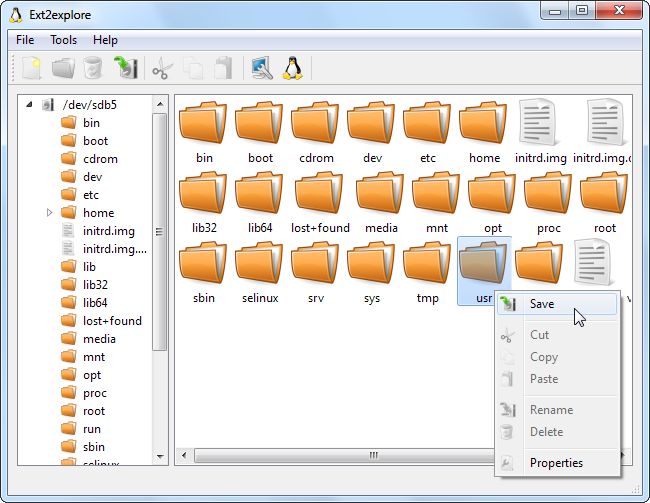Select /dev/sdb5 root in tree
The image size is (650, 503).
pos(90,104)
